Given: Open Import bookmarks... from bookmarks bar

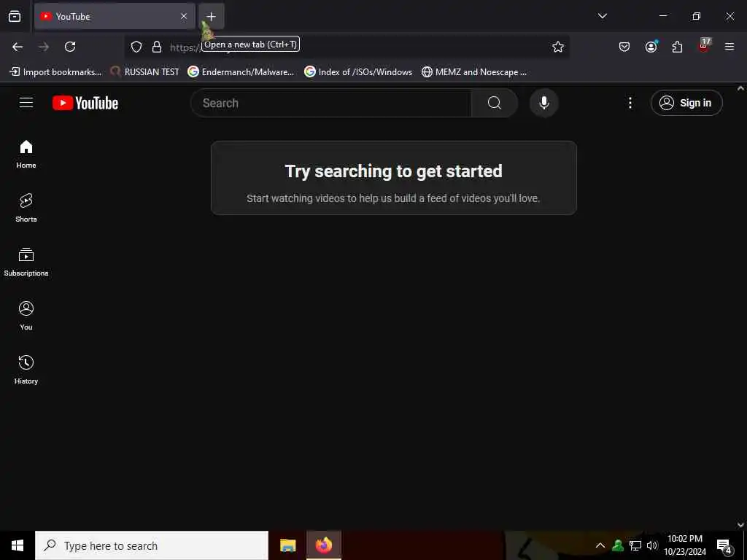Looking at the screenshot, I should [x=55, y=72].
